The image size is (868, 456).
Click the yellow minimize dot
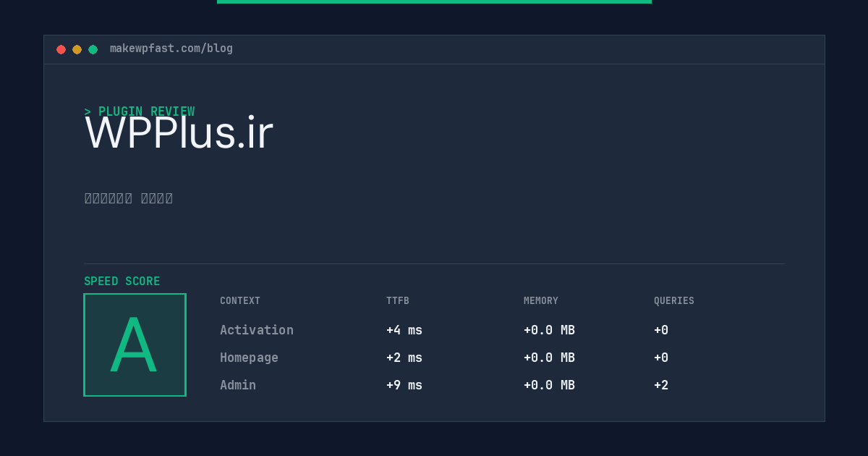(77, 49)
